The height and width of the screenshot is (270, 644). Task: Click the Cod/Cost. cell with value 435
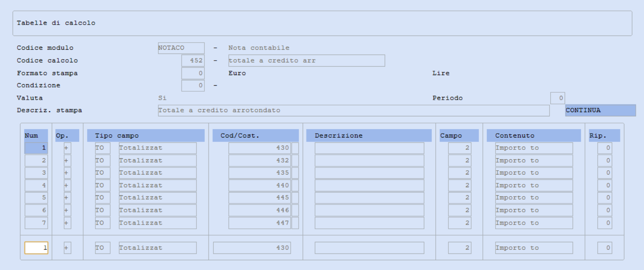tap(259, 173)
